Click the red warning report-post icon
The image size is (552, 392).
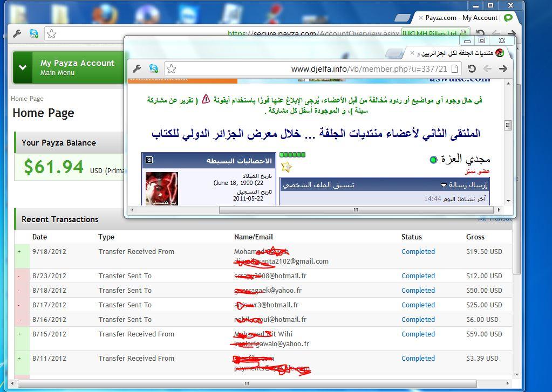(206, 100)
